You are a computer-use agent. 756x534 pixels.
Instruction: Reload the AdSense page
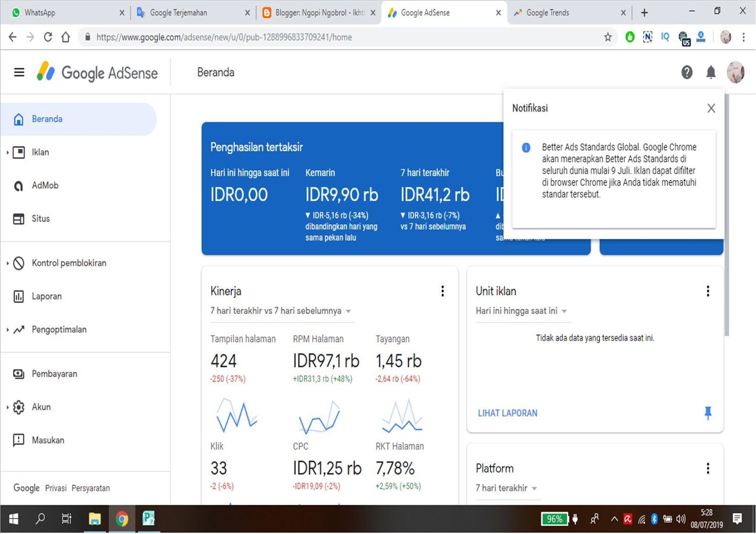pos(48,37)
